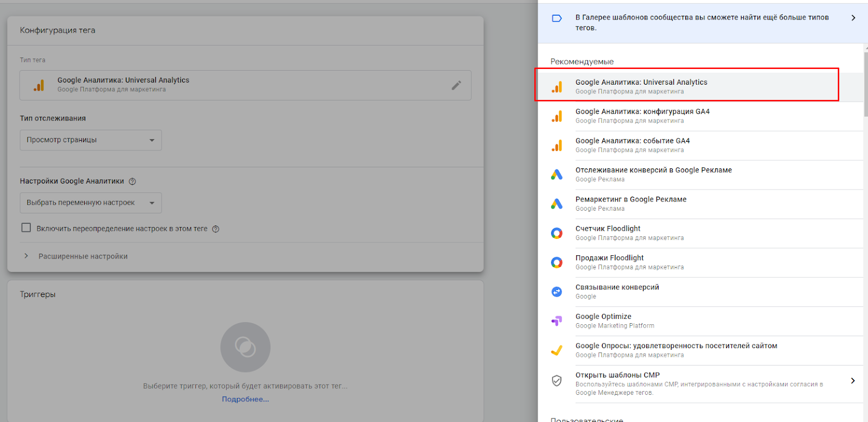This screenshot has width=868, height=422.
Task: Open Выбрать переменную настроек dropdown
Action: tap(91, 203)
